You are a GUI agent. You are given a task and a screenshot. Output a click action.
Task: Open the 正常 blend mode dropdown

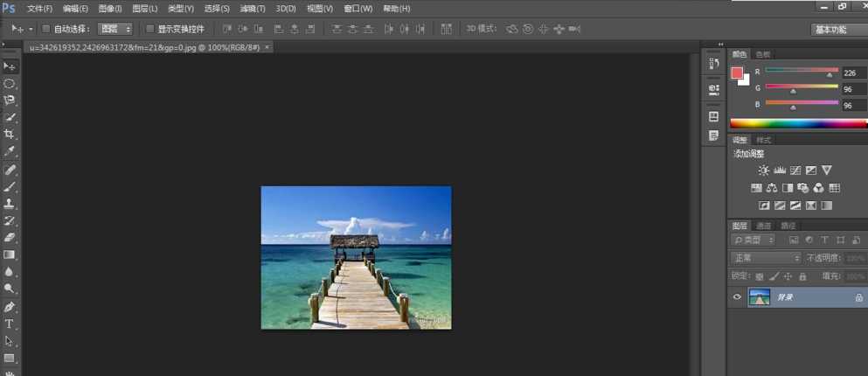click(767, 258)
